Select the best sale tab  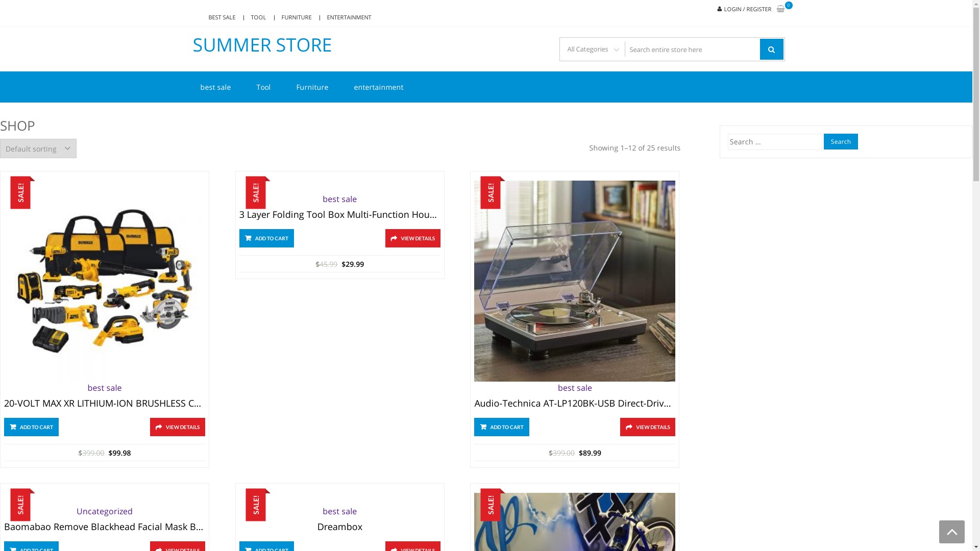coord(215,86)
